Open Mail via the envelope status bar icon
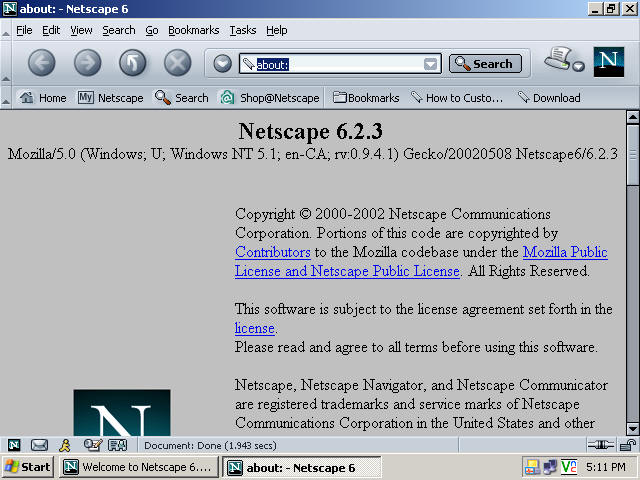This screenshot has width=640, height=480. tap(39, 445)
